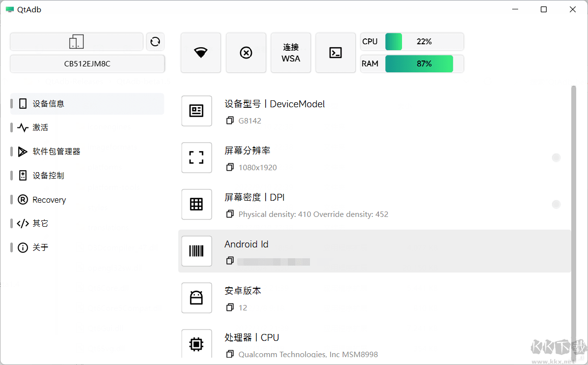Click the 屏幕密度 DPI grid icon

196,204
